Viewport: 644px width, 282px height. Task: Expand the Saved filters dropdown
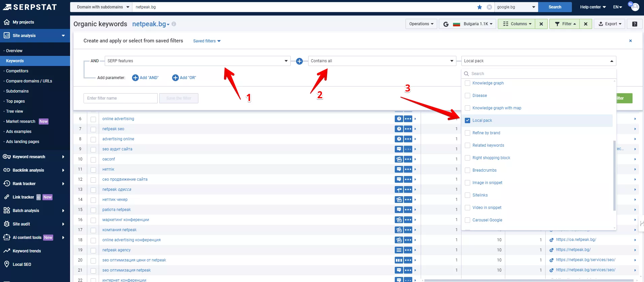pos(207,41)
